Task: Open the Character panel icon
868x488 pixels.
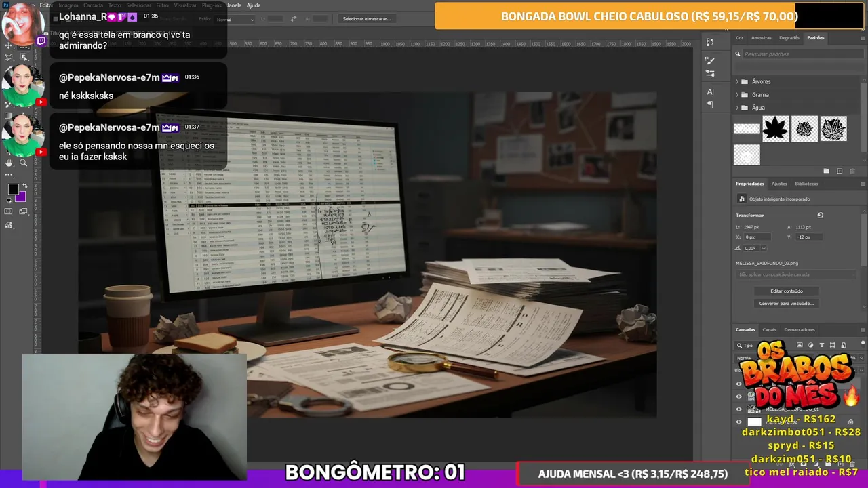Action: click(710, 91)
